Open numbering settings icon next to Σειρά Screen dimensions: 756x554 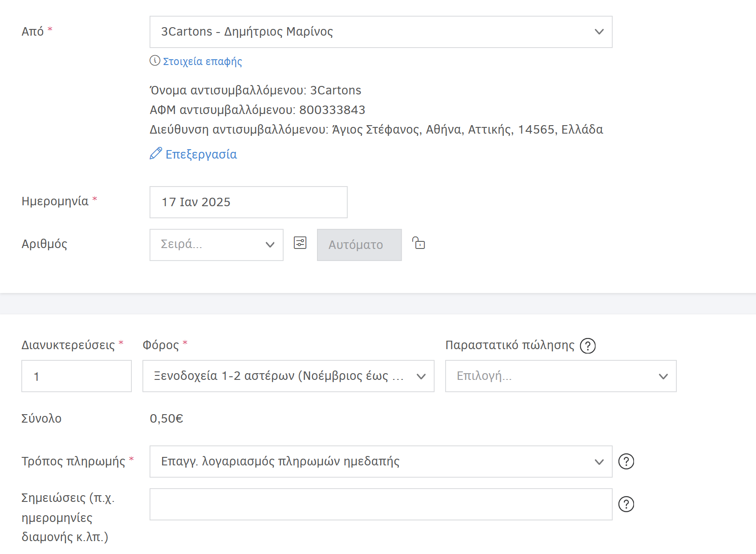click(300, 243)
